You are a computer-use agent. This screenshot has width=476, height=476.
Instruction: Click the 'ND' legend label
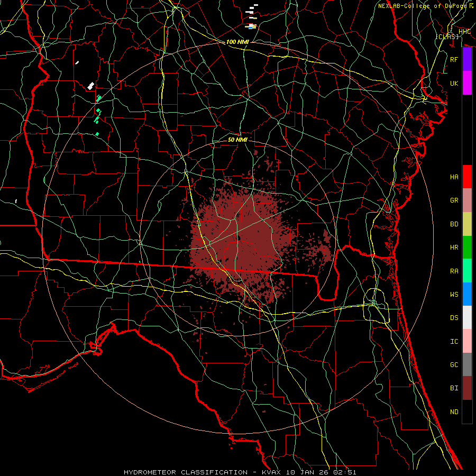(x=454, y=411)
